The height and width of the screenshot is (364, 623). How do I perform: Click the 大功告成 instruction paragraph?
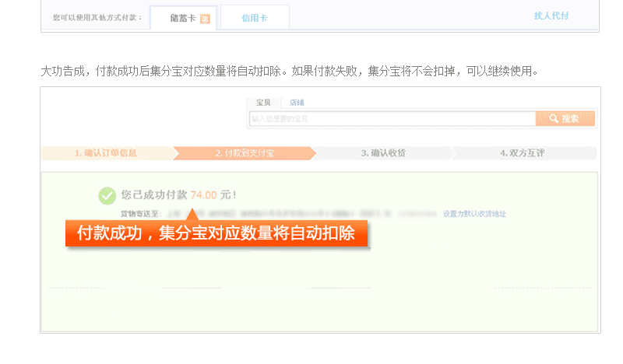[290, 72]
